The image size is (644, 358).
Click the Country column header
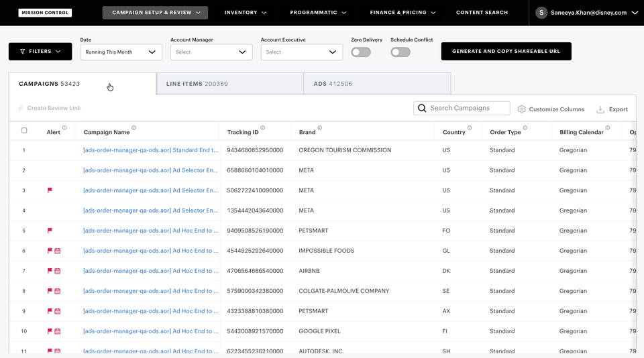[454, 132]
